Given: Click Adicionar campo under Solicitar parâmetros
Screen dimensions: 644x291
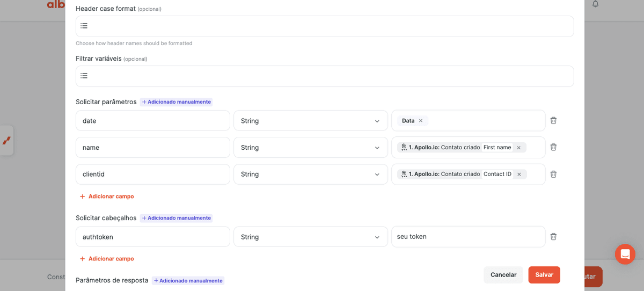Looking at the screenshot, I should coord(107,197).
